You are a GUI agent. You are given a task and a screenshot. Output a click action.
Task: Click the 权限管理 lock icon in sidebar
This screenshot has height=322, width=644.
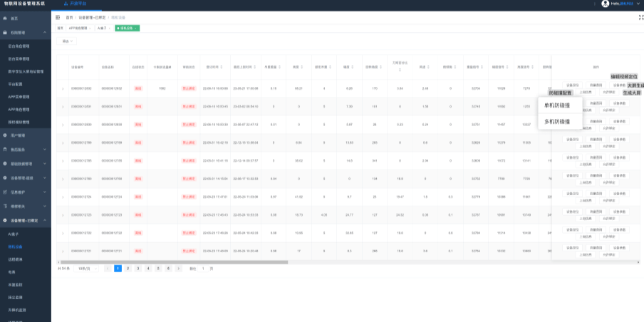pos(6,32)
